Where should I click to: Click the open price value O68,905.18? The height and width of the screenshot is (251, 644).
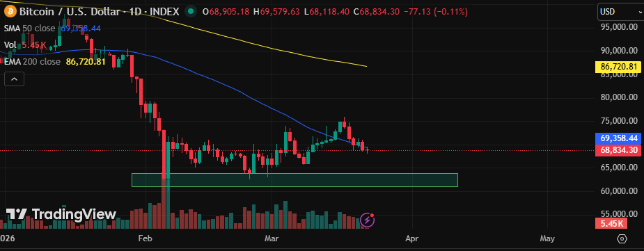[226, 12]
